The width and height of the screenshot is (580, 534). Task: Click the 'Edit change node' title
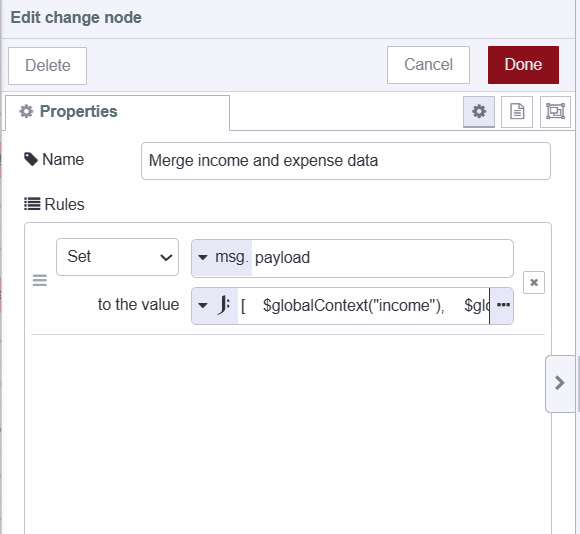pyautogui.click(x=76, y=17)
